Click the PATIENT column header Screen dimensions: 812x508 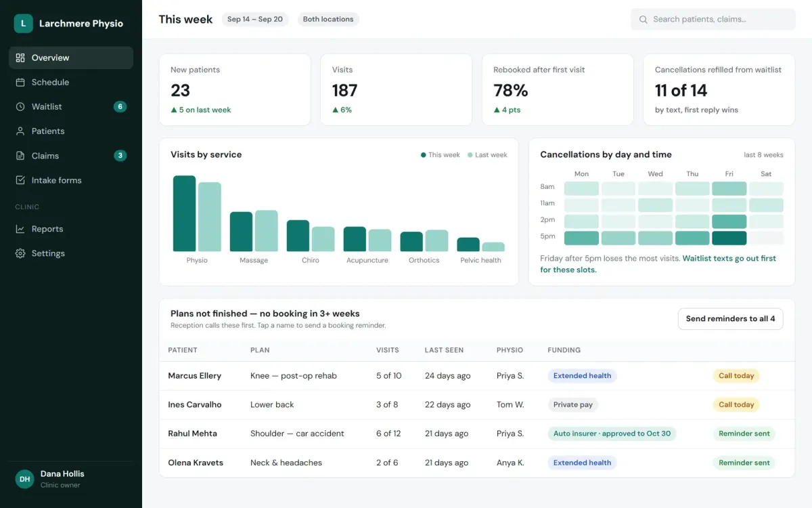coord(183,350)
